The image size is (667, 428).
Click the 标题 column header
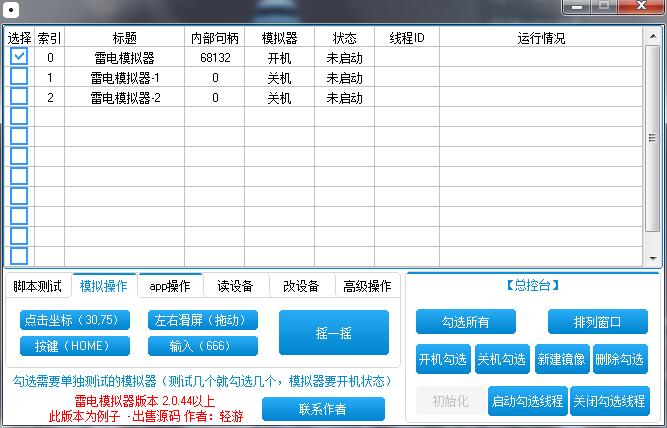pyautogui.click(x=125, y=38)
